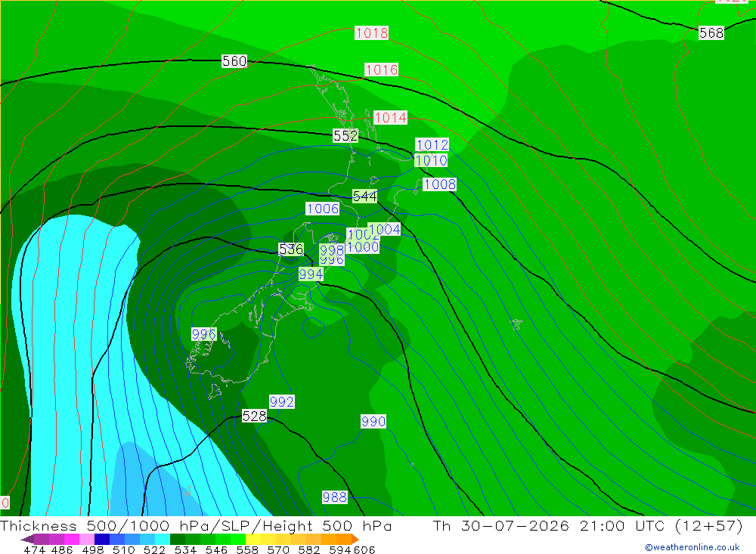Click the 'Thickness 500/1000 hPa/SLP/Height 500 hPa' title
This screenshot has height=554, width=756.
click(x=196, y=526)
